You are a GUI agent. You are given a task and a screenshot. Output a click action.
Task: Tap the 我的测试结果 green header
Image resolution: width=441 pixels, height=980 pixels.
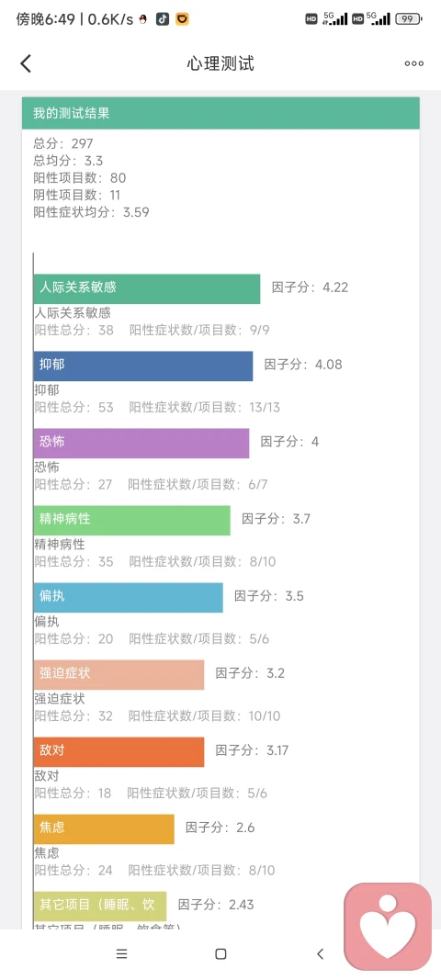coord(220,113)
